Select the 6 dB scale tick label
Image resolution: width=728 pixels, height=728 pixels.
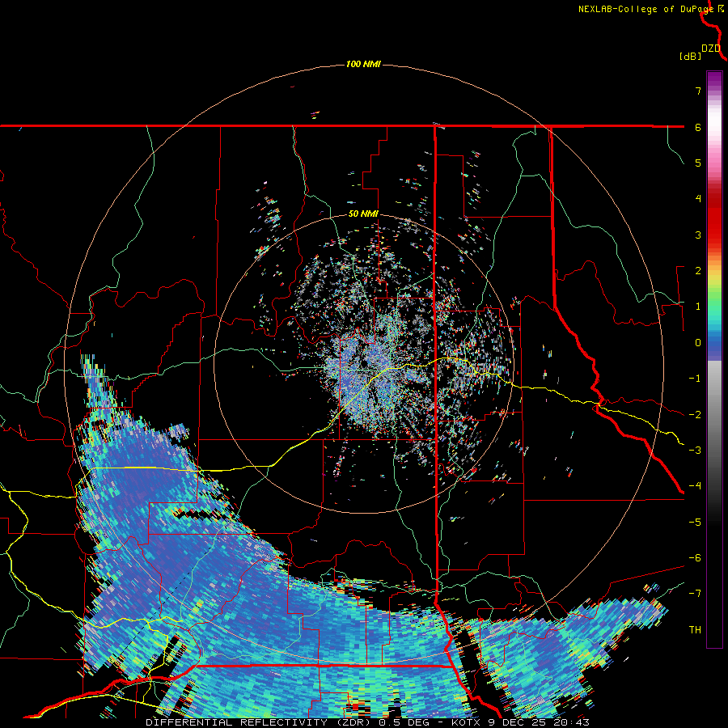(698, 127)
